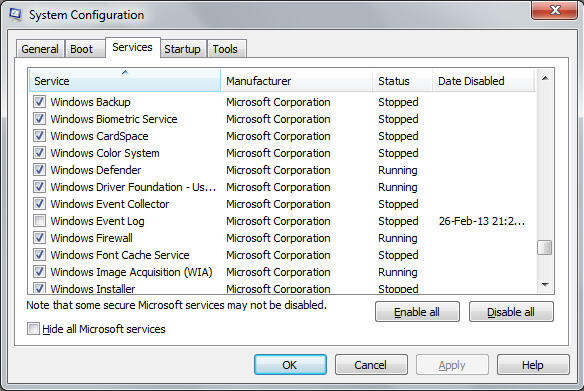Image resolution: width=584 pixels, height=391 pixels.
Task: Uncheck the Windows Backup service checkbox
Action: click(39, 102)
